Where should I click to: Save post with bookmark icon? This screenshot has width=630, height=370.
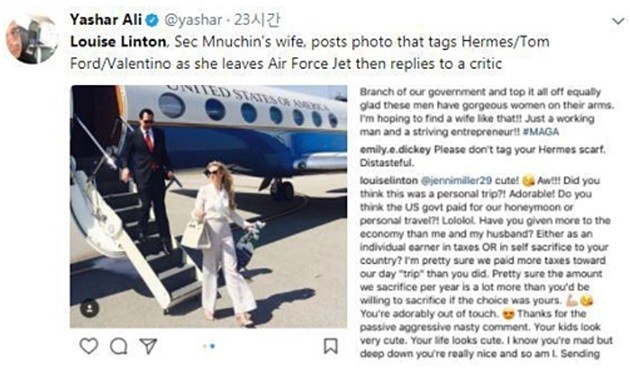click(331, 346)
